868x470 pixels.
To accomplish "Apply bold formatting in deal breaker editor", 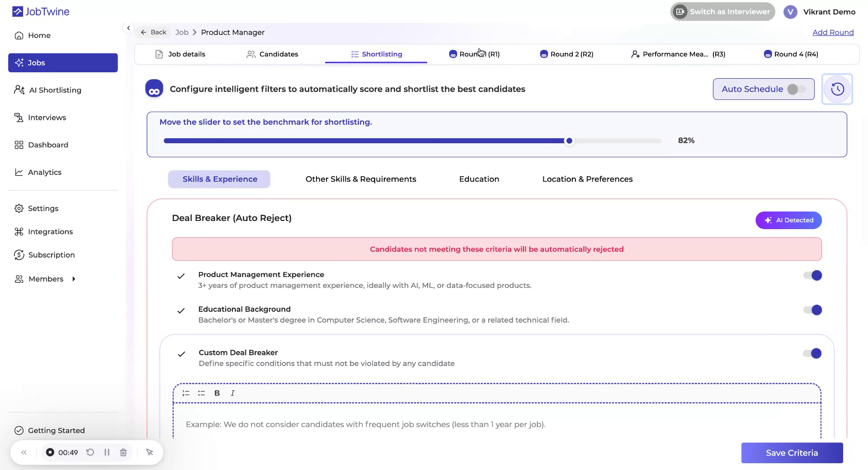I will (x=217, y=393).
